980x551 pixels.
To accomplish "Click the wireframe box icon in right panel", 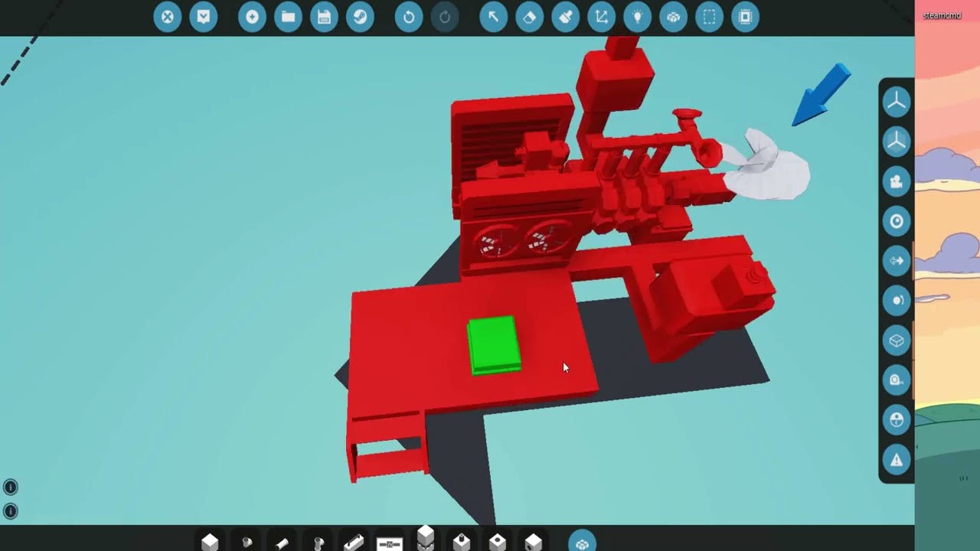I will point(897,341).
